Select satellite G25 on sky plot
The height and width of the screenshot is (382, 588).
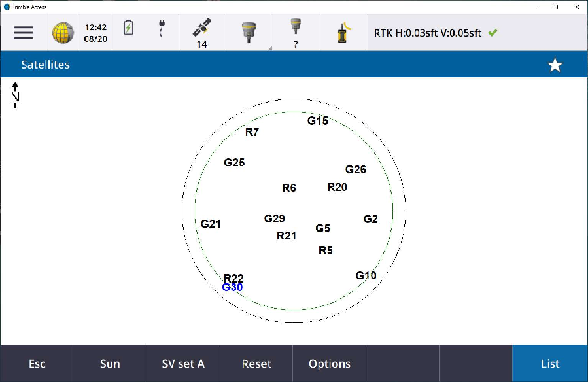(234, 162)
